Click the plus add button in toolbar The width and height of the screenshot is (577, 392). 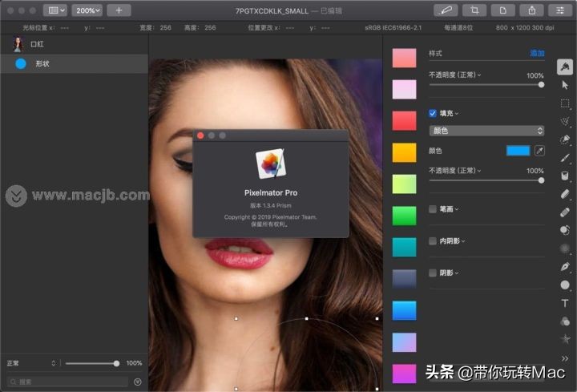pyautogui.click(x=119, y=10)
